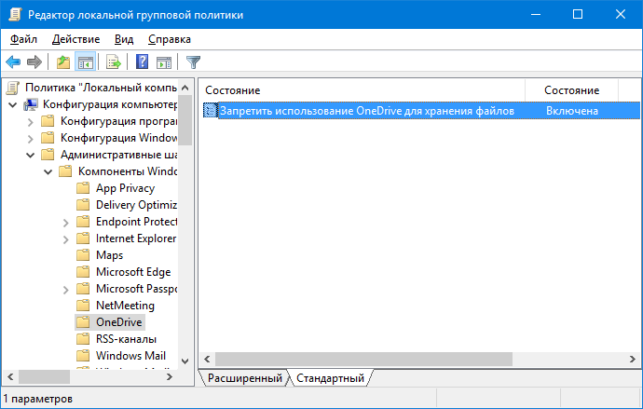Click the scroll icon of Политика Локальный компьютер
The image size is (643, 409).
coord(13,87)
